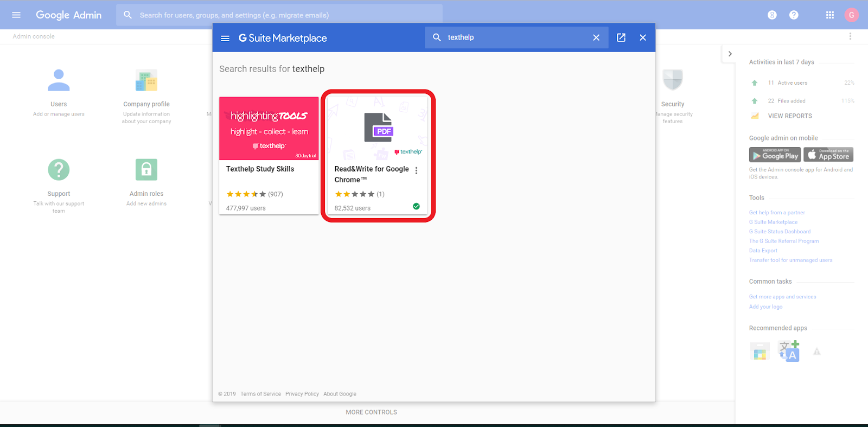Close the G Suite Marketplace dialog
Image resolution: width=868 pixels, height=427 pixels.
pos(643,37)
